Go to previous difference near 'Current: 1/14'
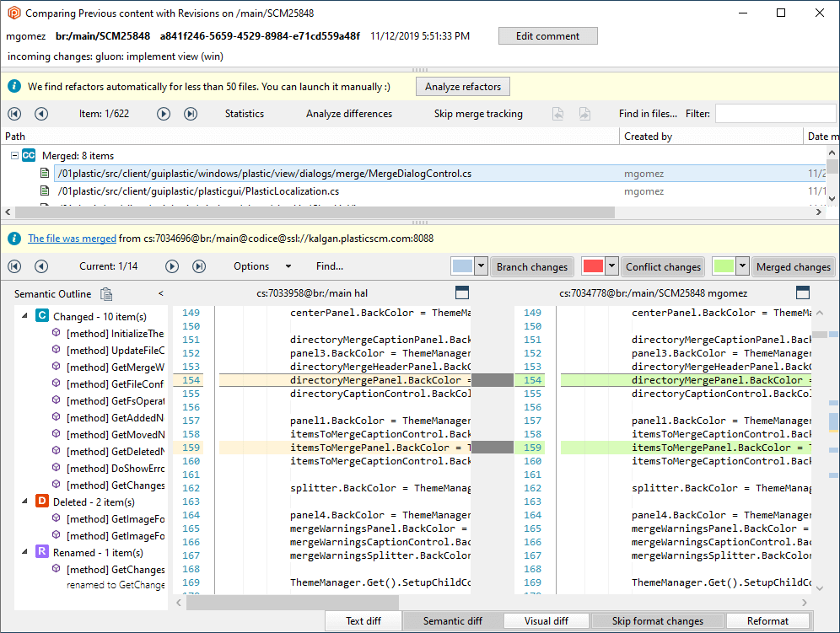Viewport: 840px width, 633px height. 41,266
